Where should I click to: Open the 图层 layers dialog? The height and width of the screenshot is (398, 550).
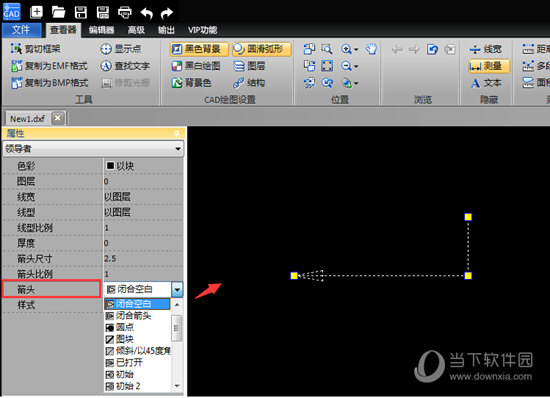pyautogui.click(x=249, y=66)
